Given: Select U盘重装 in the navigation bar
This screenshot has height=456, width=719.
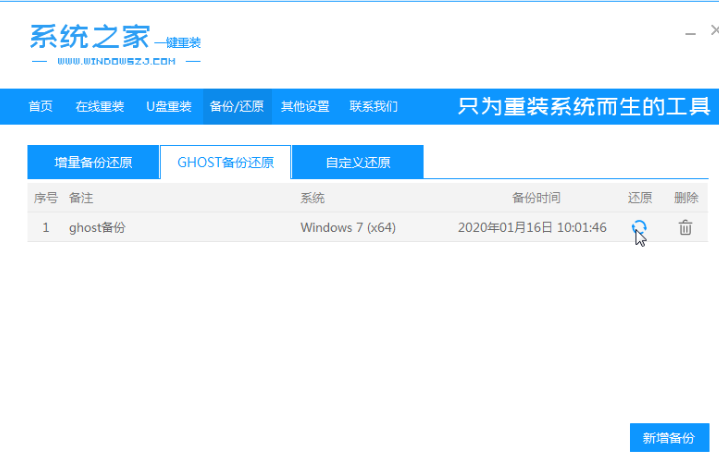Looking at the screenshot, I should click(x=168, y=107).
